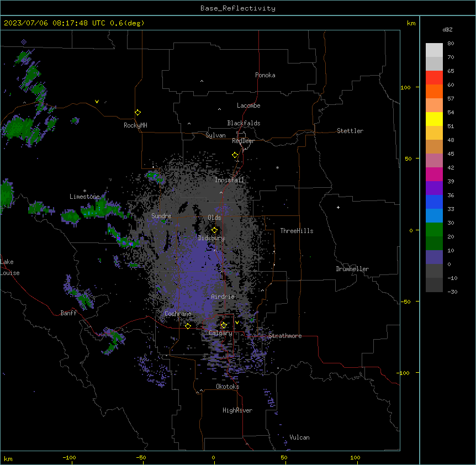476x465 pixels.
Task: Select the Didsbury label
Action: click(x=211, y=238)
